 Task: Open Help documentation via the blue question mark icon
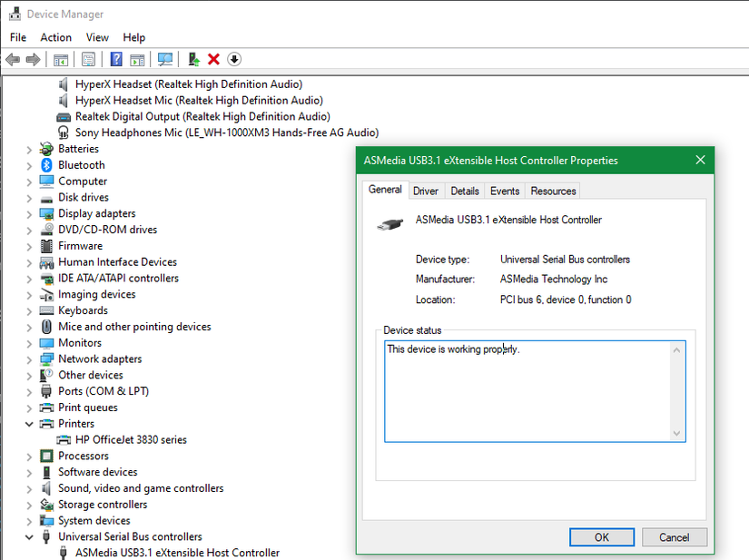point(114,59)
